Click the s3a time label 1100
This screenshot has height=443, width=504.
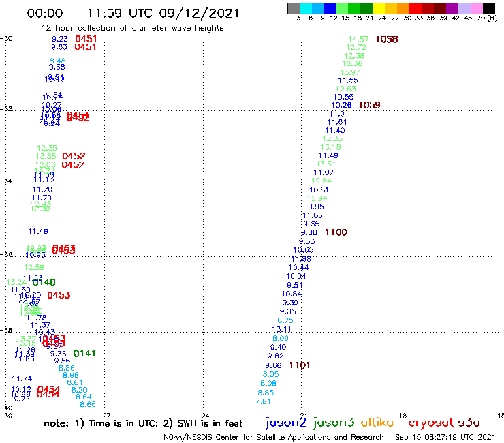pos(336,232)
